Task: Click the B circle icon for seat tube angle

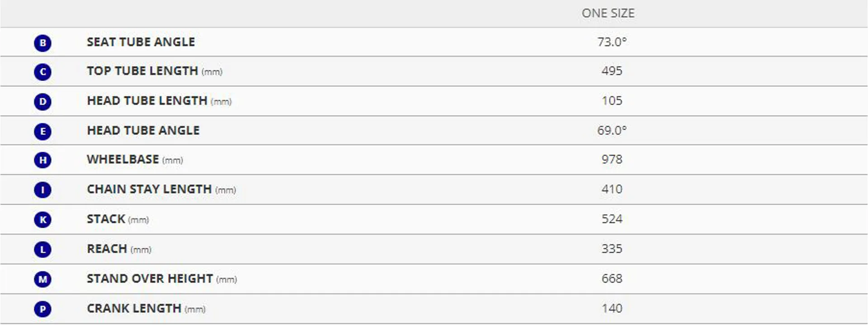Action: pyautogui.click(x=42, y=43)
